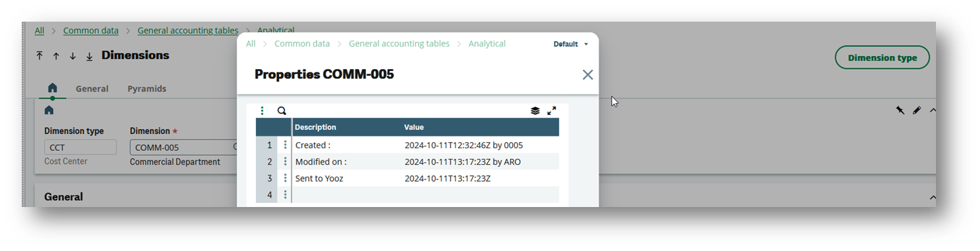The width and height of the screenshot is (980, 251).
Task: Go to previous record up arrow
Action: click(56, 56)
